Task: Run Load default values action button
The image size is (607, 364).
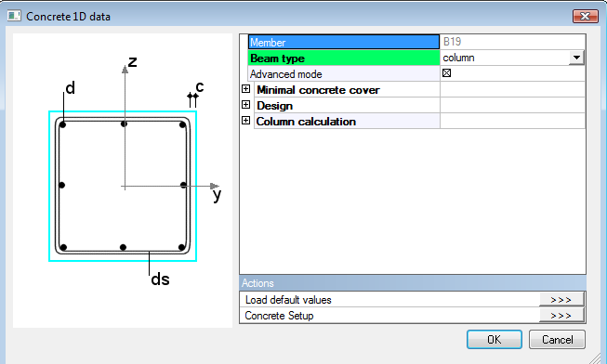Action: (561, 300)
